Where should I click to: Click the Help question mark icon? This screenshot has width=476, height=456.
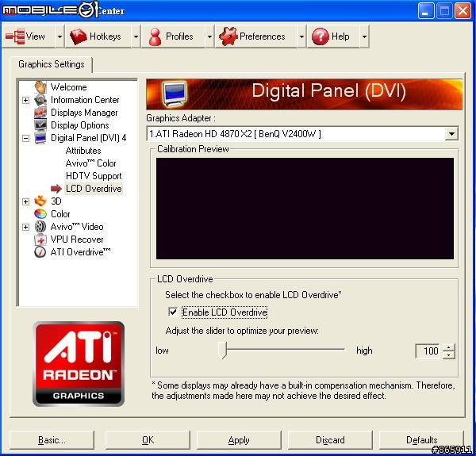pos(321,36)
